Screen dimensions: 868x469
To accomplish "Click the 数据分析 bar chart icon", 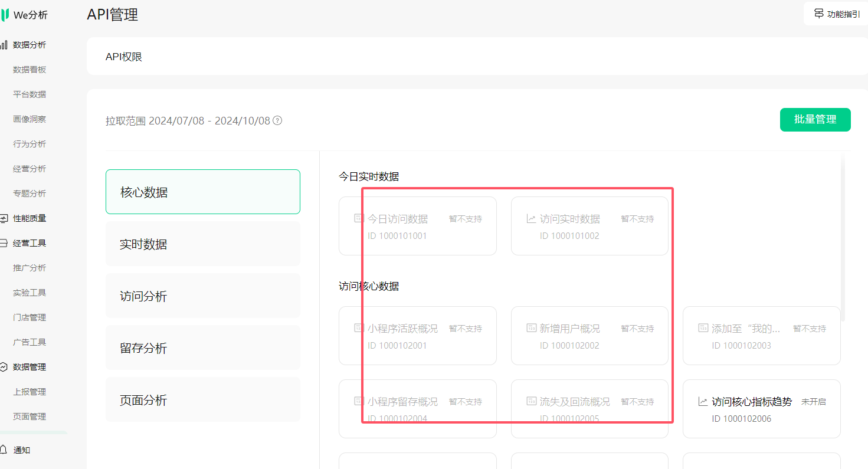I will click(x=4, y=45).
